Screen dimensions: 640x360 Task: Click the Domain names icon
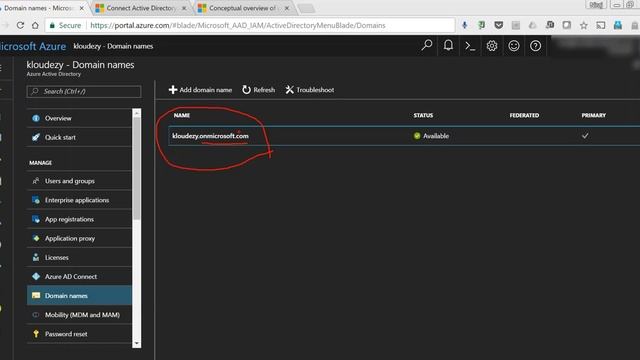36,295
